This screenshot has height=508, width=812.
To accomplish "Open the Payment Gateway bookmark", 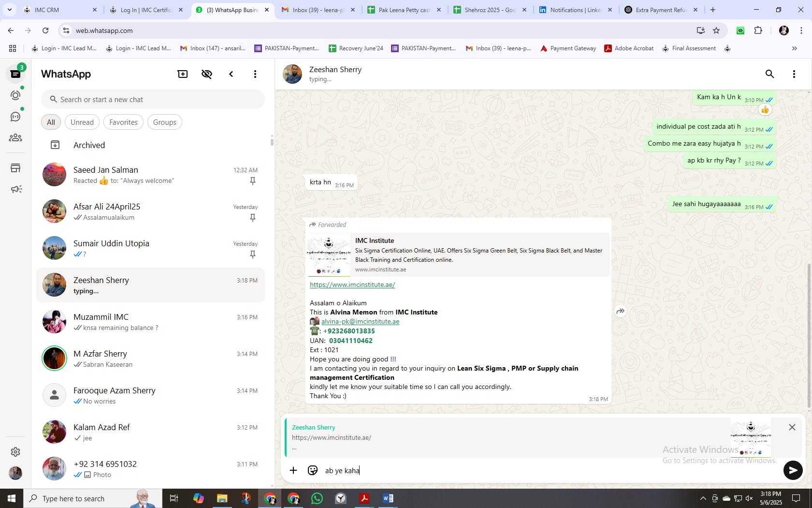I will (x=568, y=48).
